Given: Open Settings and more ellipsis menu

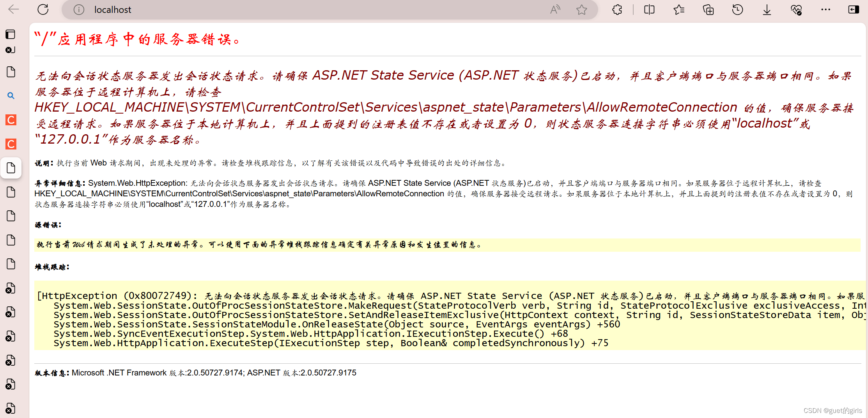Looking at the screenshot, I should [x=825, y=10].
